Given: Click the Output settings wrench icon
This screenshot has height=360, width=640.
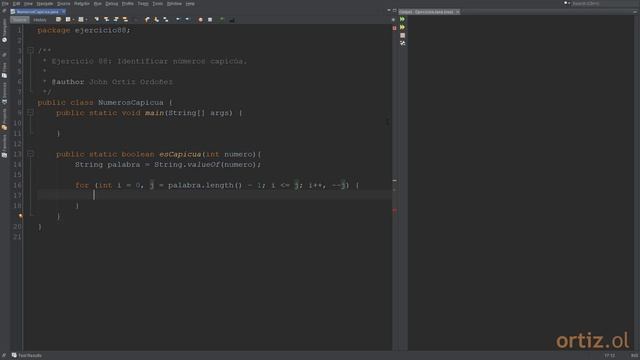Looking at the screenshot, I should (x=402, y=43).
